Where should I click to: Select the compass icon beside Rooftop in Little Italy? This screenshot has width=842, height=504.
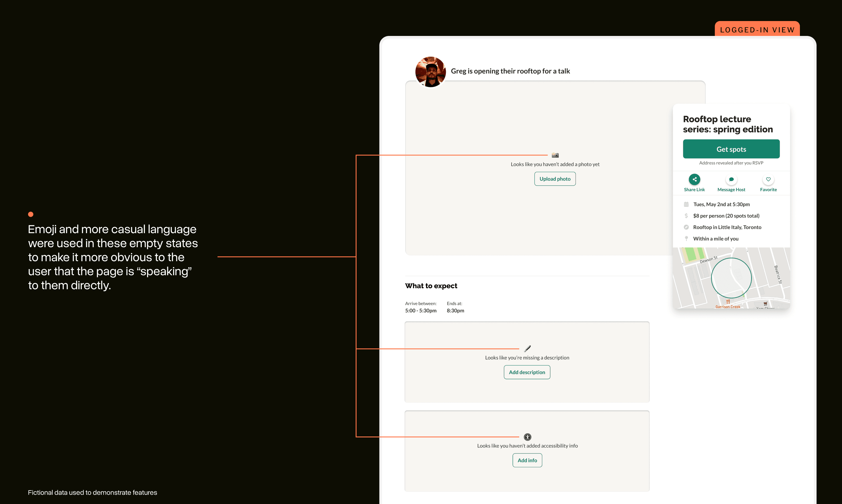click(687, 227)
